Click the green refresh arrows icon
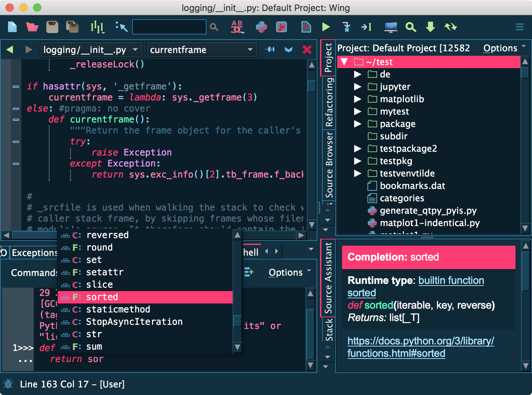 (450, 27)
